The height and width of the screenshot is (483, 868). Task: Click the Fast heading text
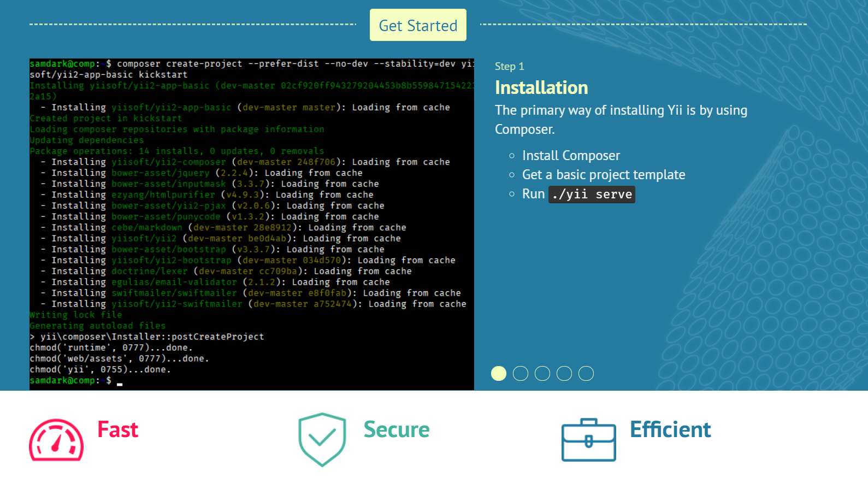pos(117,430)
